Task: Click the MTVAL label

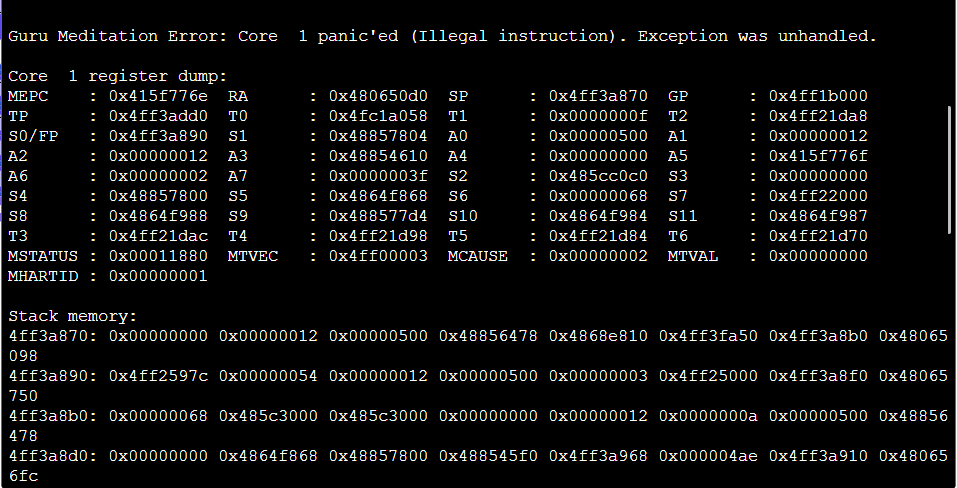Action: [x=693, y=257]
